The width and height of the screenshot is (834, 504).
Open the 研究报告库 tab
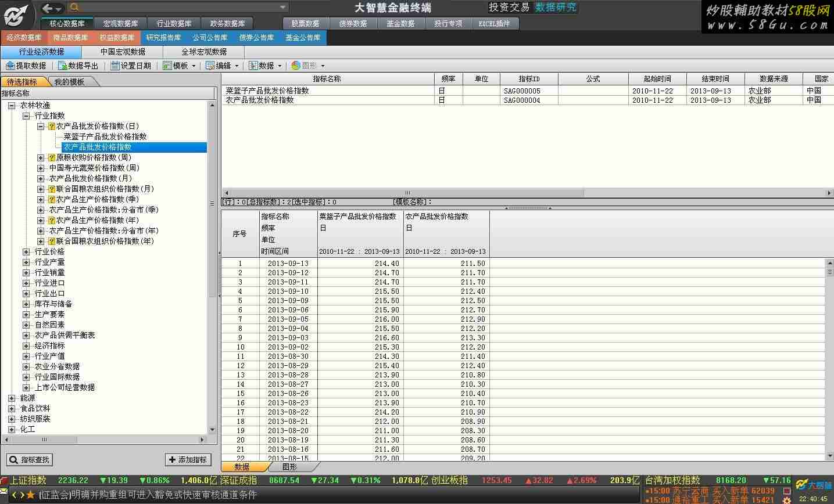[163, 38]
